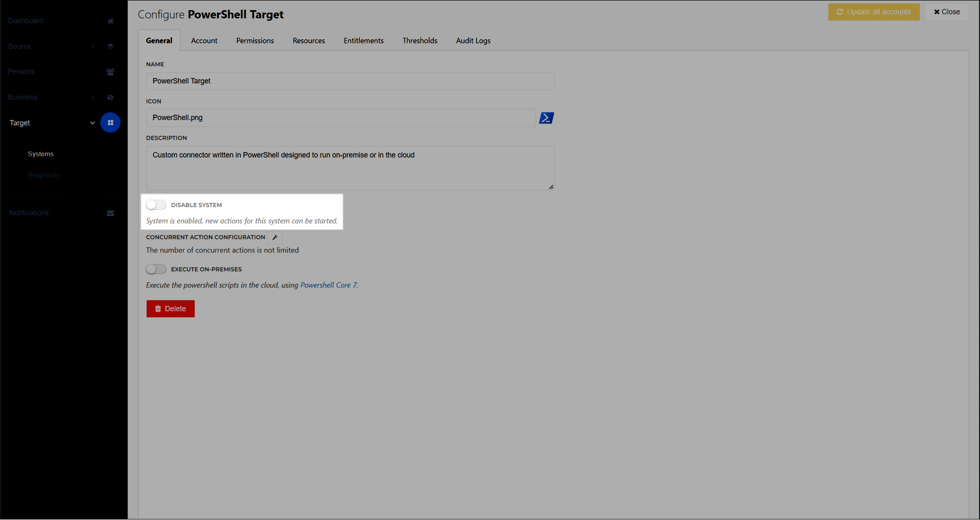Open Notifications in the sidebar

coord(29,213)
